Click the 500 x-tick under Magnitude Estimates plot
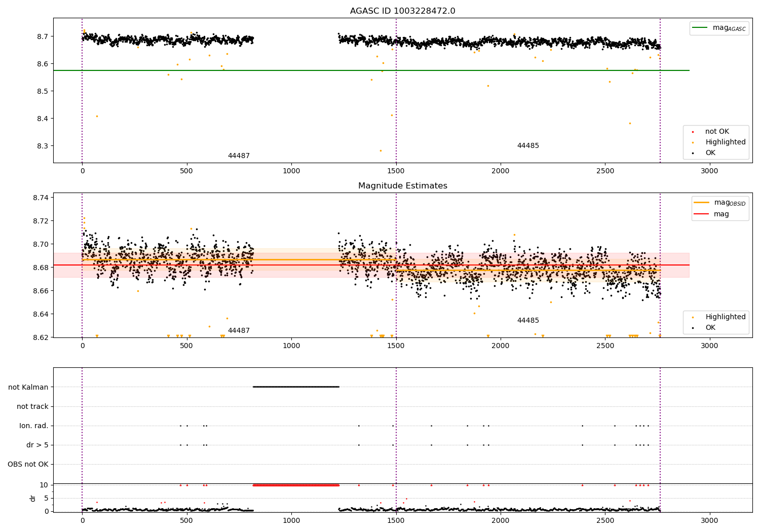 [x=187, y=346]
